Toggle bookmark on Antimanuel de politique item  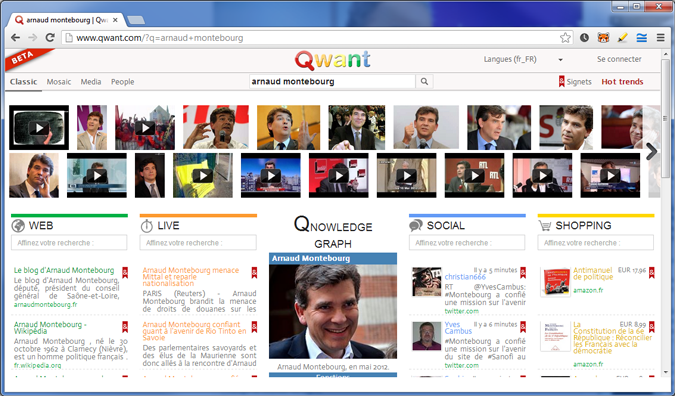[x=652, y=272]
